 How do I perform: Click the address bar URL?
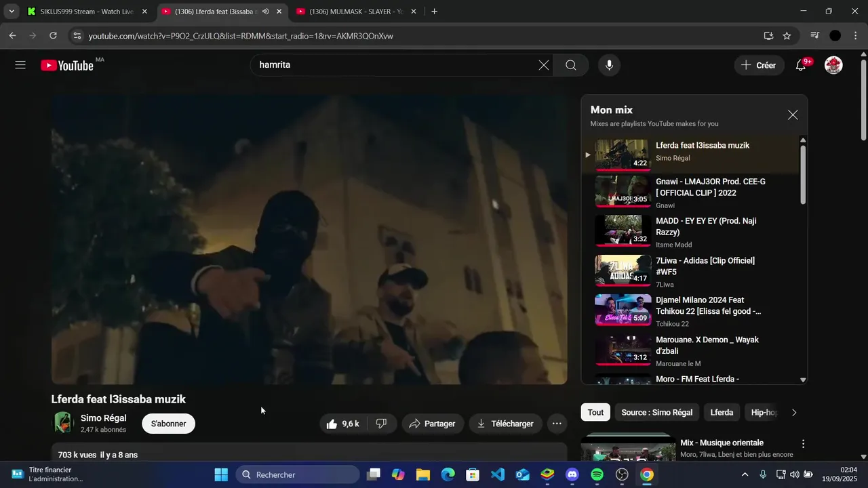241,36
